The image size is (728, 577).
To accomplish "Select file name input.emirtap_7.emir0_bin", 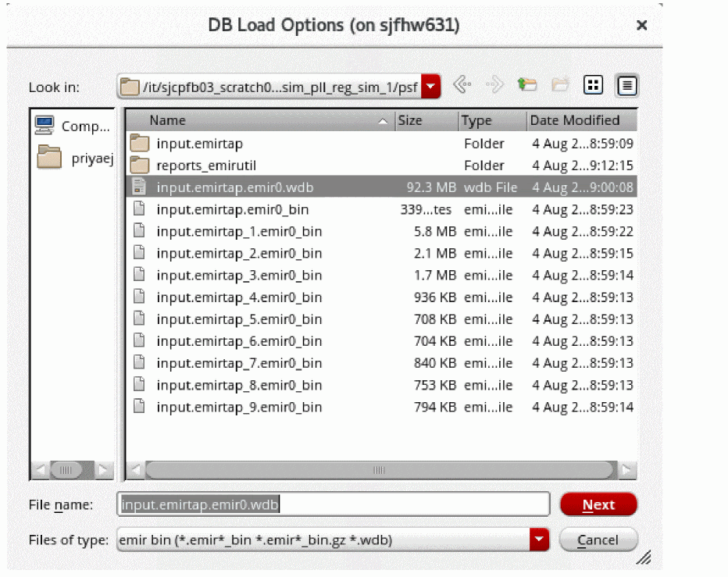I will [239, 363].
